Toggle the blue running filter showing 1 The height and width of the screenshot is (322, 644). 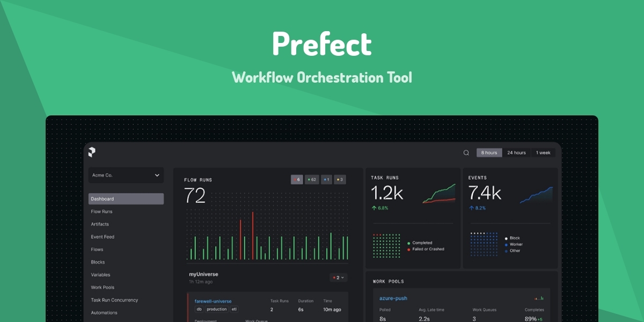click(326, 179)
